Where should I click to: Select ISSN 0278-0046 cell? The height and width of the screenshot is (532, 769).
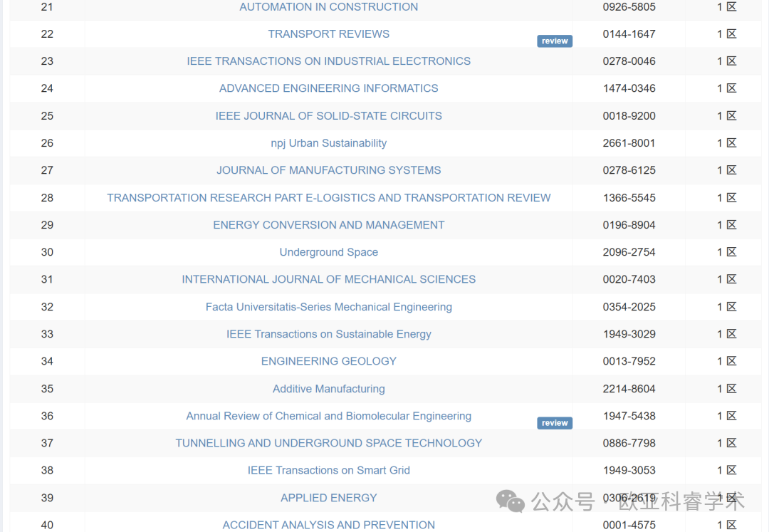[629, 61]
